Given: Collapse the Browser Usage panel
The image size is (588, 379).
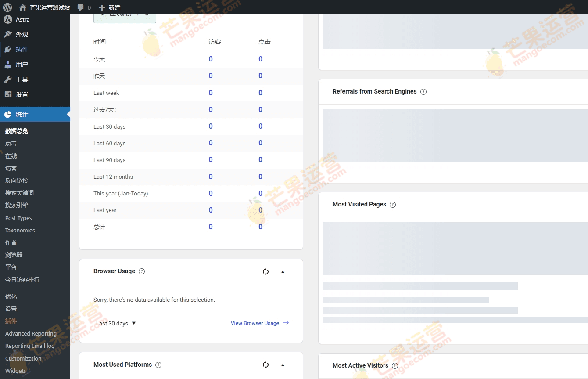Looking at the screenshot, I should 283,272.
